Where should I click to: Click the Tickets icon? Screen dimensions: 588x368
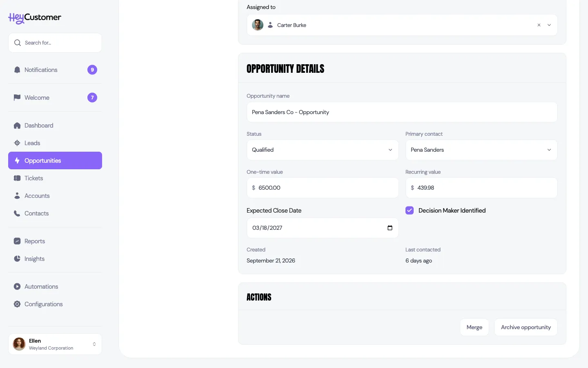[x=17, y=178]
